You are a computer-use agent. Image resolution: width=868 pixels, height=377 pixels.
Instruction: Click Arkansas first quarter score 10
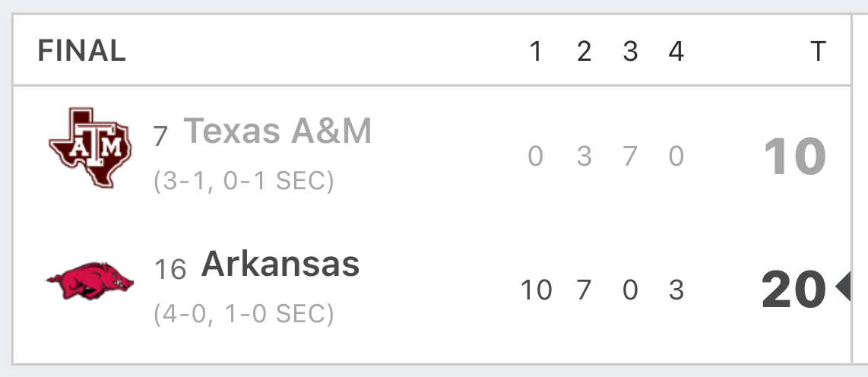pos(537,290)
